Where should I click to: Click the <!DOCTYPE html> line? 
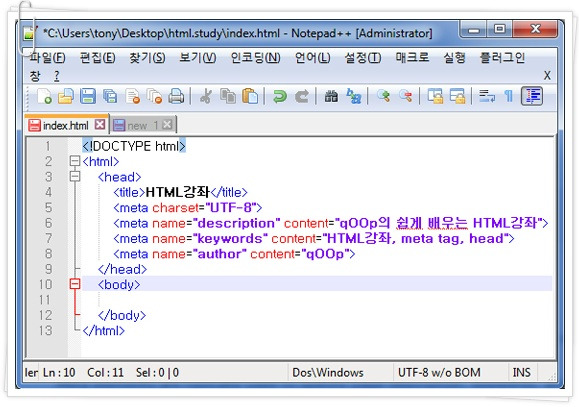(134, 146)
